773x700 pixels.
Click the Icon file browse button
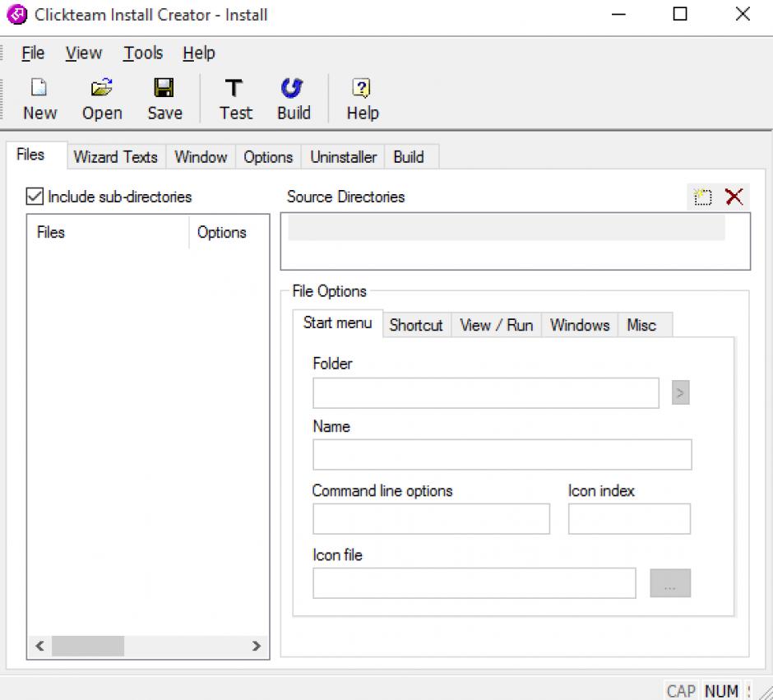pyautogui.click(x=670, y=583)
